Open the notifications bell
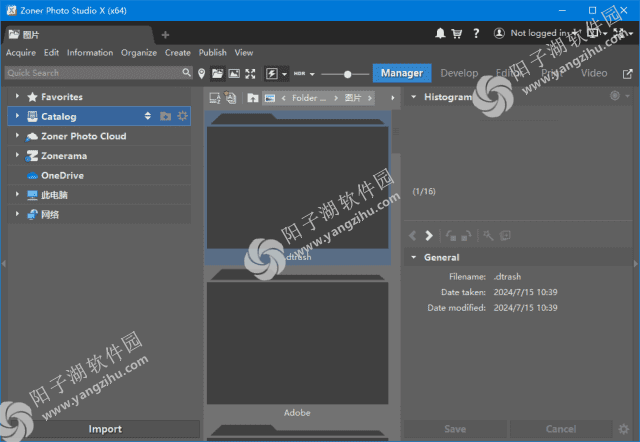This screenshot has height=442, width=640. coord(440,33)
